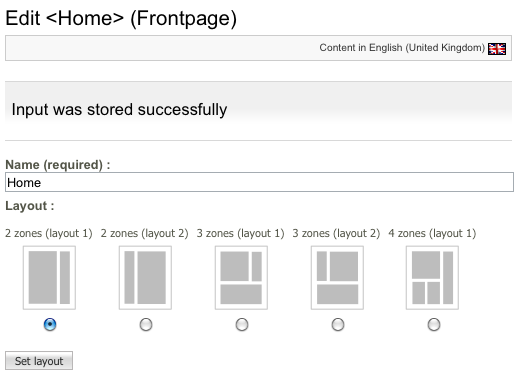
Task: Pick the 3 zones layout 1 preview image
Action: tap(241, 278)
